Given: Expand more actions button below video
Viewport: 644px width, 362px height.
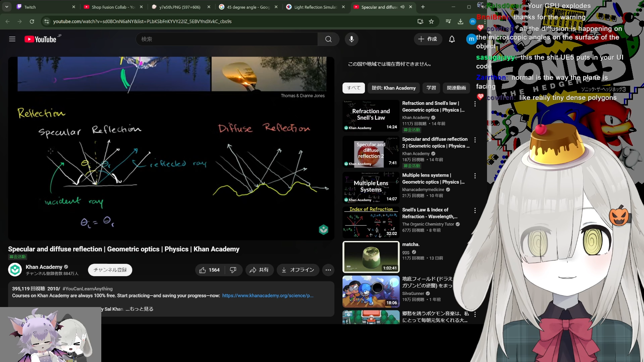Looking at the screenshot, I should click(328, 270).
